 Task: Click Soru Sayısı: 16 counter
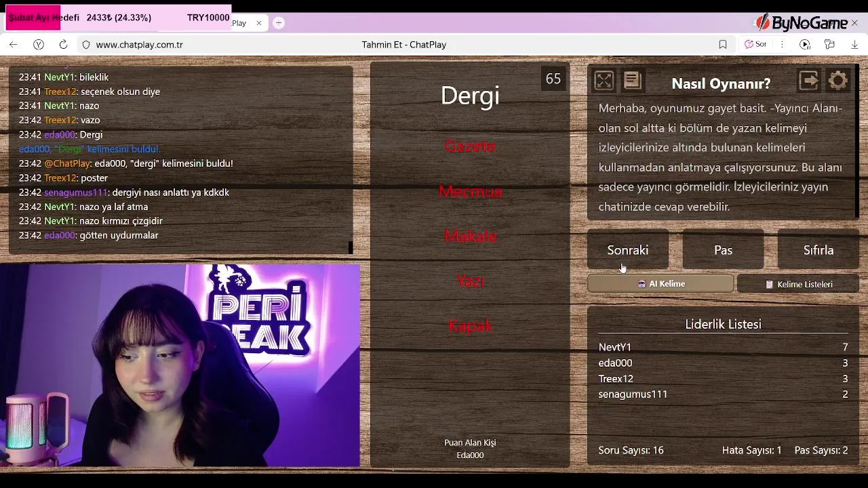point(631,450)
